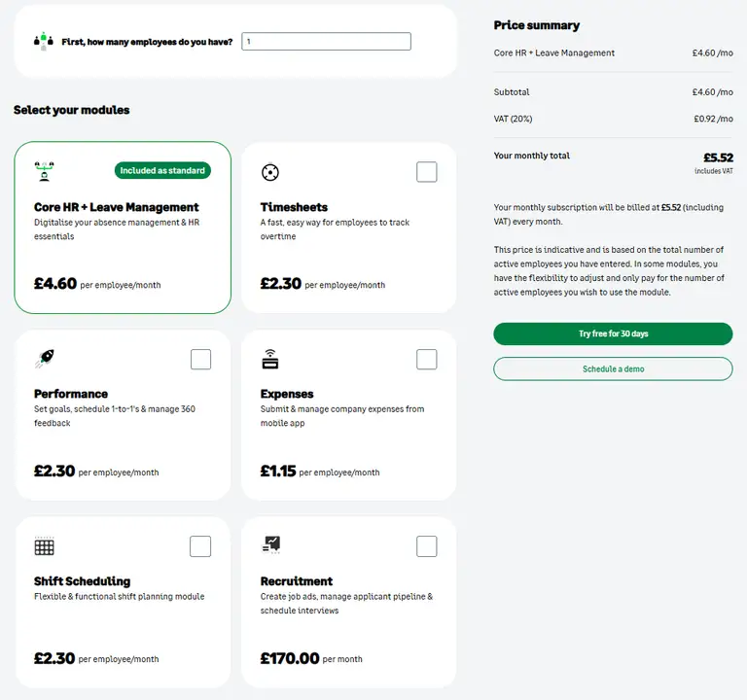Click the 'Try free for 30 days' button
This screenshot has height=700, width=747.
pyautogui.click(x=613, y=333)
